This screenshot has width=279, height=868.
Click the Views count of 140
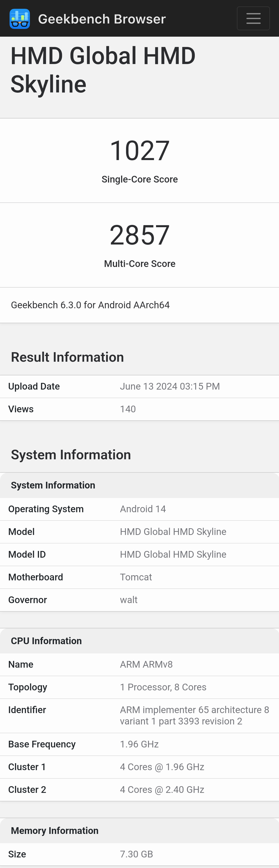click(x=128, y=409)
